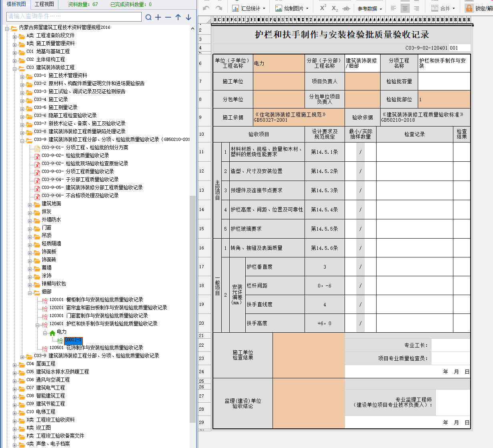Select C03-9-03 分项工程质量验收记录
493x448 pixels.
coord(78,171)
